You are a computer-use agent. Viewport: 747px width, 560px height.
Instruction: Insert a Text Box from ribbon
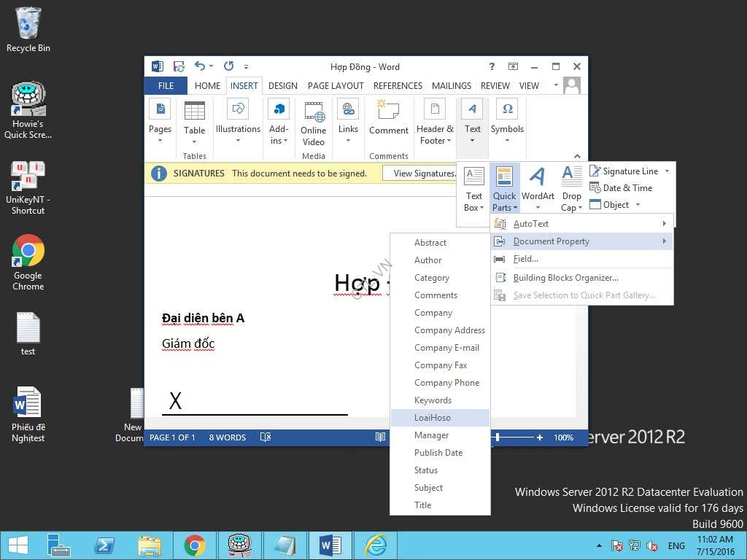(474, 188)
